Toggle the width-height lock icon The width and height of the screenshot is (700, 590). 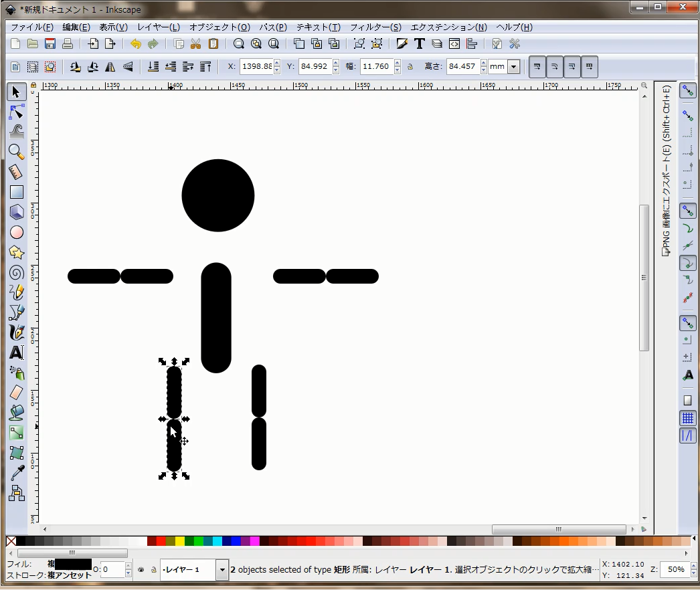pos(410,66)
